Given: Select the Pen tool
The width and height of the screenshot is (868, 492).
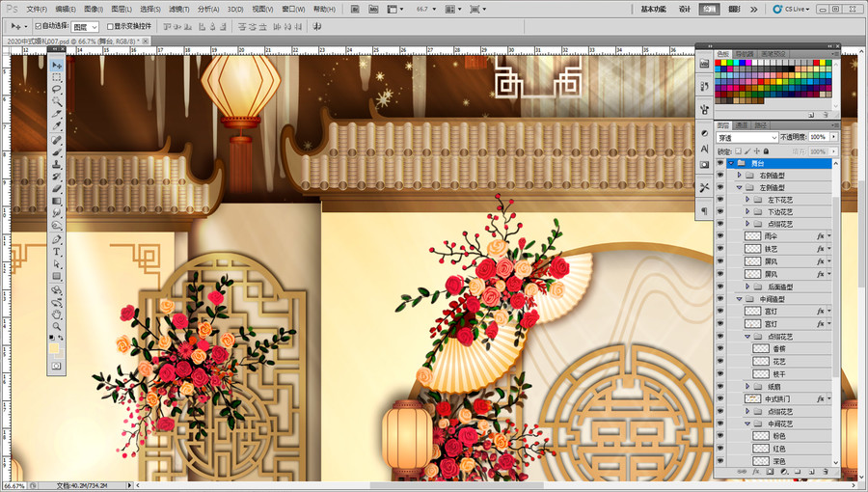Looking at the screenshot, I should click(57, 239).
